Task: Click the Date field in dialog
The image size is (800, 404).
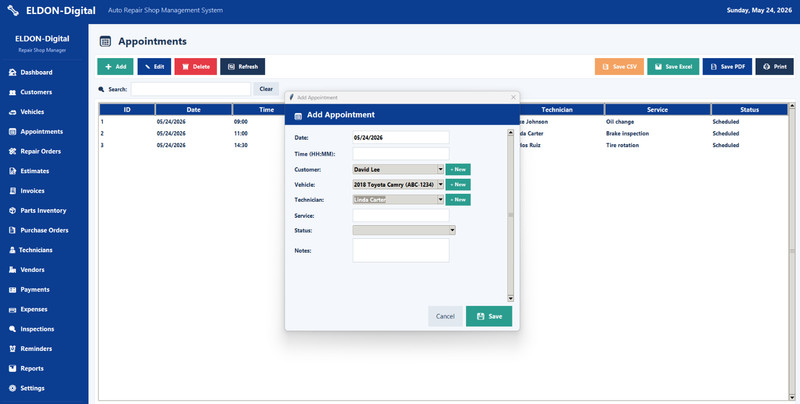Action: (x=401, y=138)
